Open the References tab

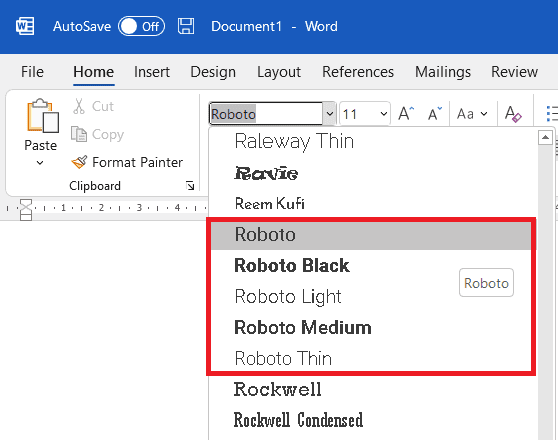click(x=358, y=72)
